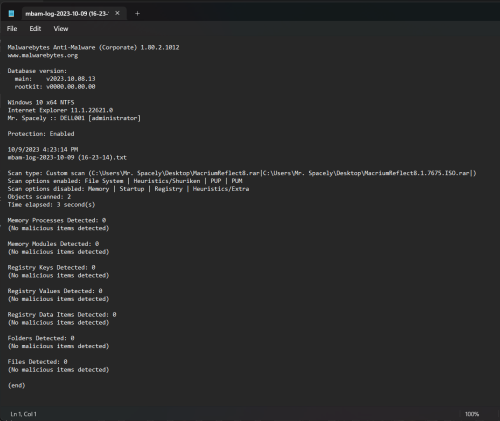Open the File menu

(12, 29)
